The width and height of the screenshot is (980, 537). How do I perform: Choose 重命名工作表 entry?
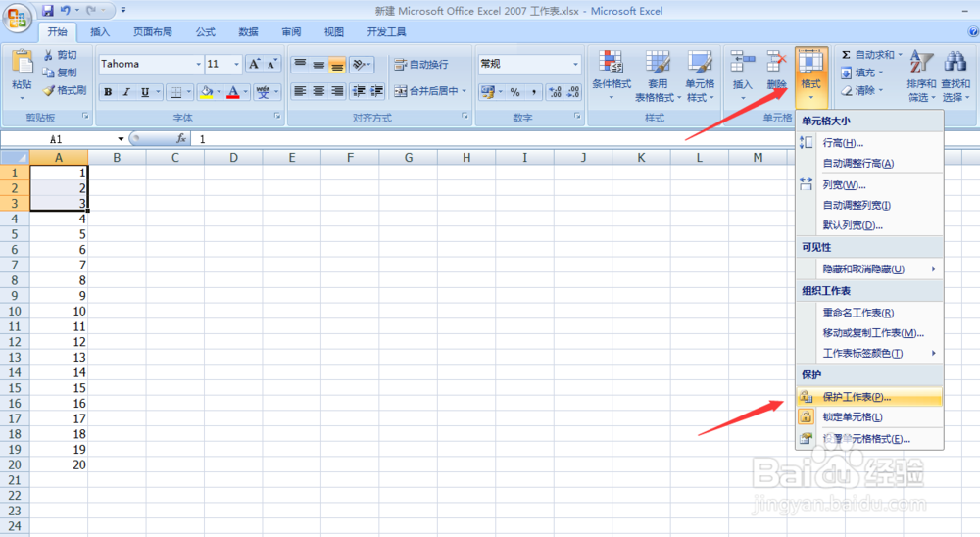[869, 313]
